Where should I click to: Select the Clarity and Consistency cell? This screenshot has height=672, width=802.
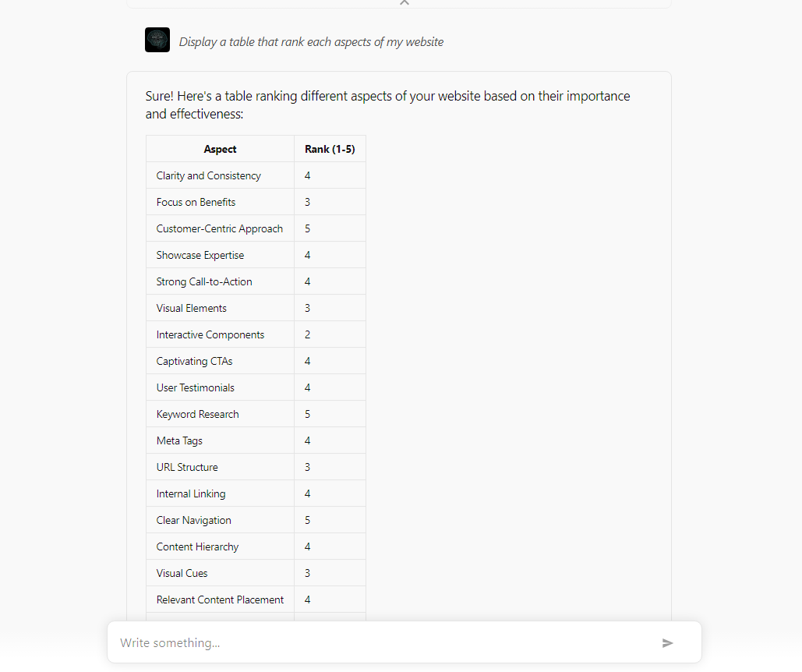220,175
